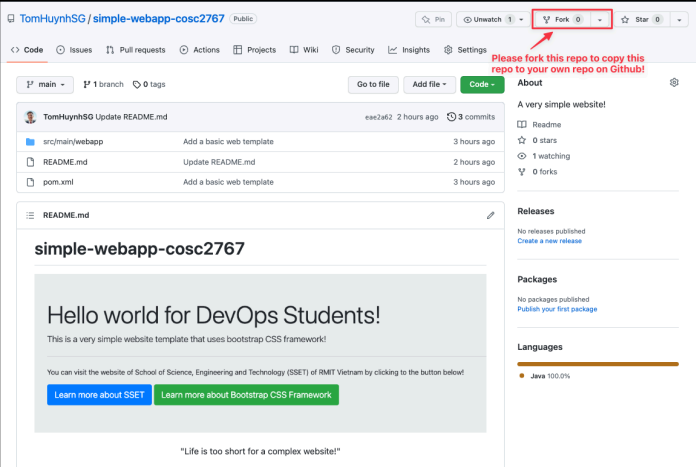The height and width of the screenshot is (467, 696).
Task: Pin this repository with the Pin button
Action: [x=433, y=20]
